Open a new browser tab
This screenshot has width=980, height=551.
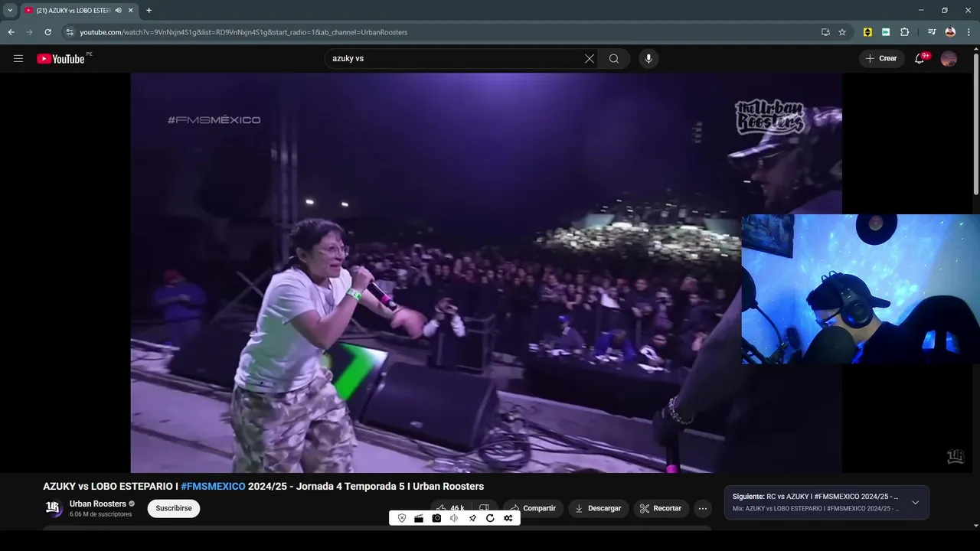click(x=149, y=10)
